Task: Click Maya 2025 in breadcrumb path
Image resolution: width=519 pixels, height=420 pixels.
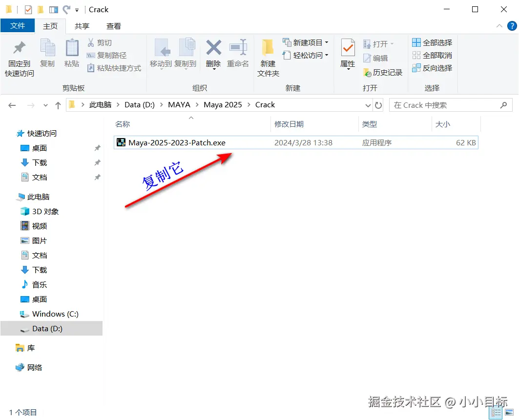Action: (223, 105)
